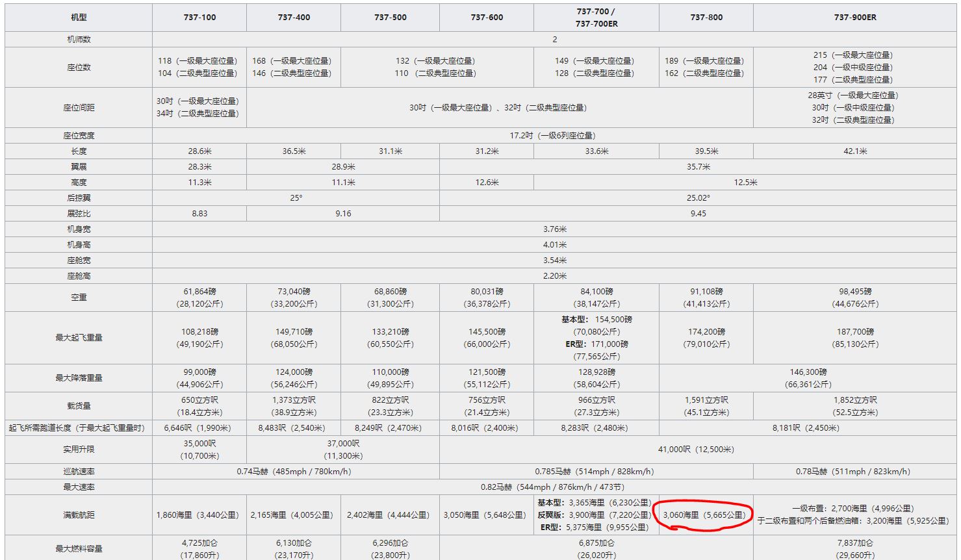Click the '座位数' row label
The image size is (961, 560).
[x=79, y=67]
